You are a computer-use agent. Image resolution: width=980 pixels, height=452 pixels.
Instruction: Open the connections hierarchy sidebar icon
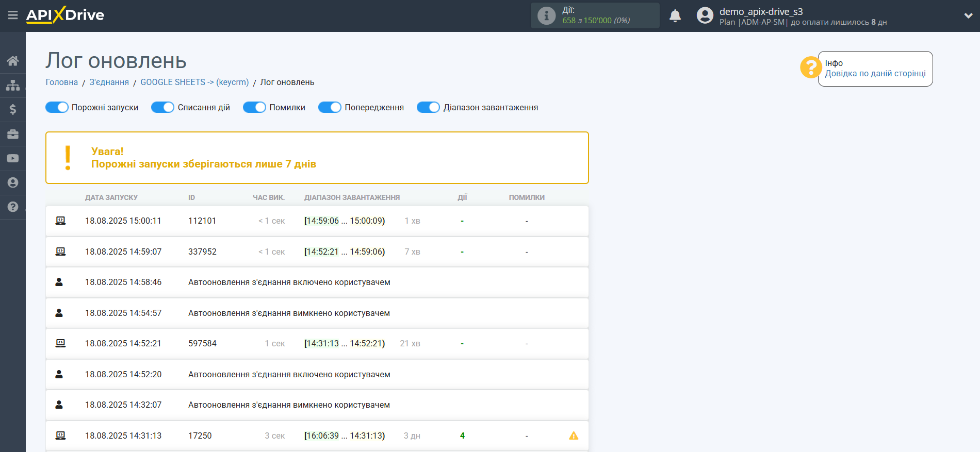pyautogui.click(x=13, y=85)
